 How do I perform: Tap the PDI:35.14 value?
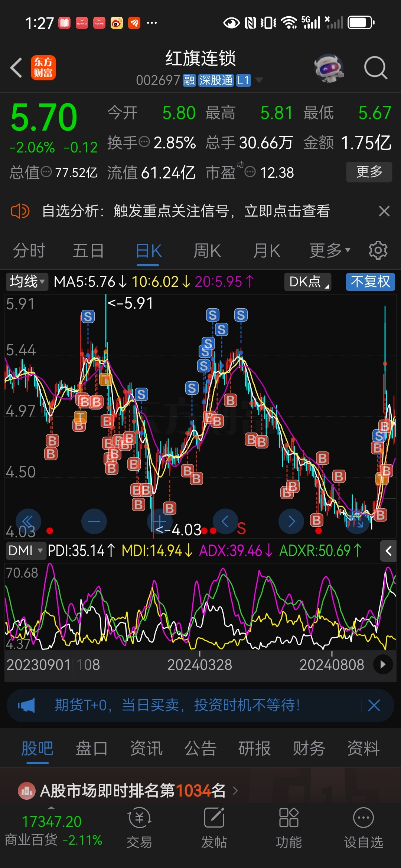pyautogui.click(x=81, y=550)
